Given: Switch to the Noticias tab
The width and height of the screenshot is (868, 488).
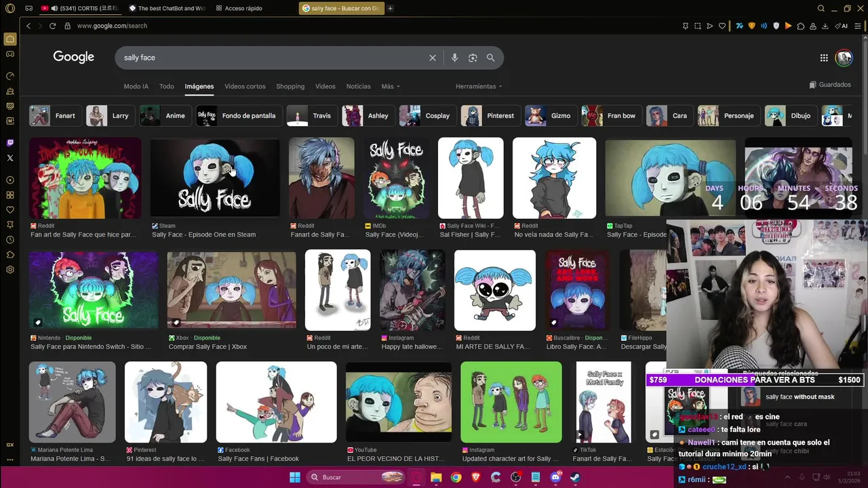Looking at the screenshot, I should tap(359, 86).
